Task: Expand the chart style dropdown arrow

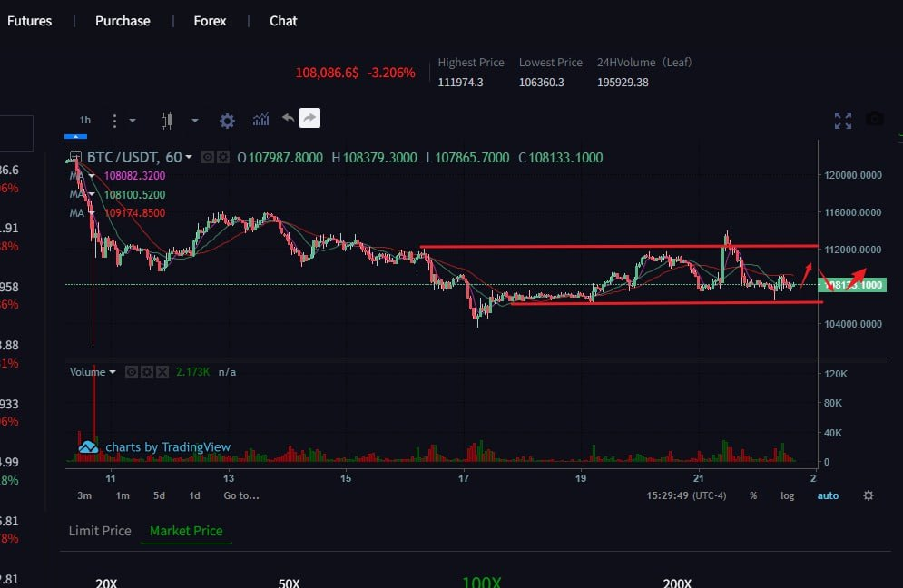Action: click(194, 121)
